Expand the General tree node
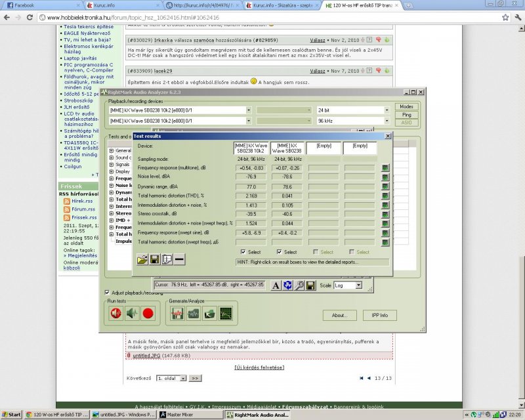Image resolution: width=525 pixels, height=420 pixels. (112, 151)
